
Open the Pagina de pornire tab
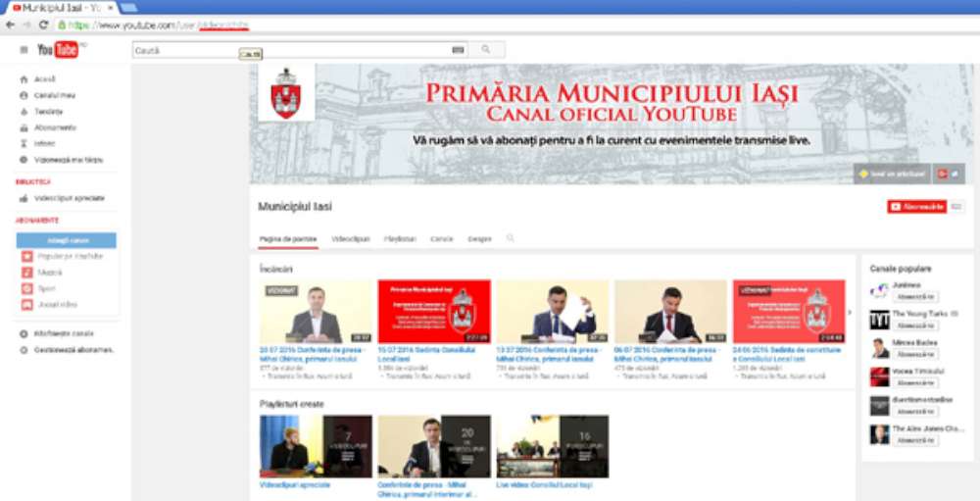[x=287, y=239]
